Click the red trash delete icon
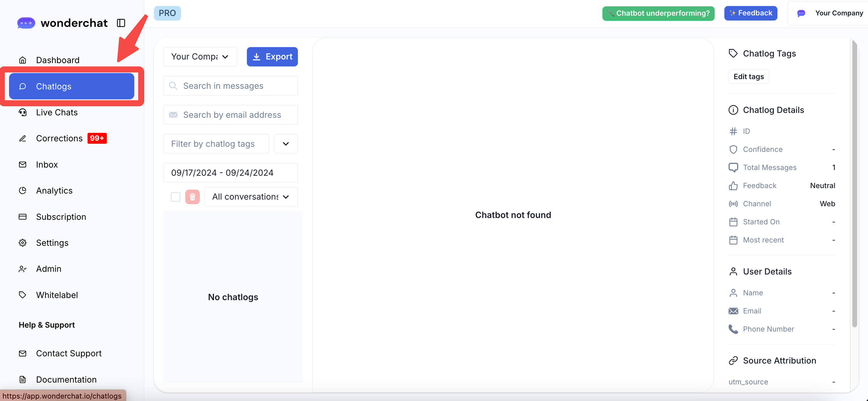 point(192,197)
